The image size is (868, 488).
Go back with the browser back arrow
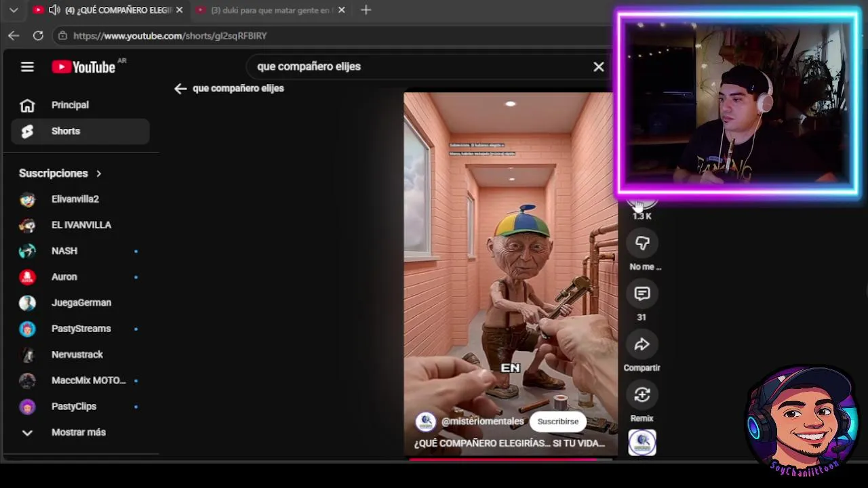(x=14, y=35)
